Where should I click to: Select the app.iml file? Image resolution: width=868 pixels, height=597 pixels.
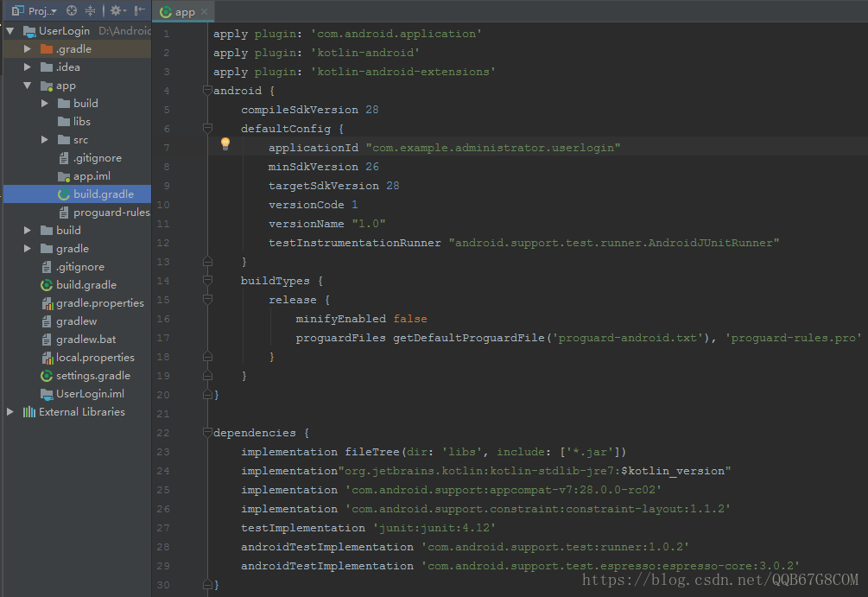tap(92, 176)
